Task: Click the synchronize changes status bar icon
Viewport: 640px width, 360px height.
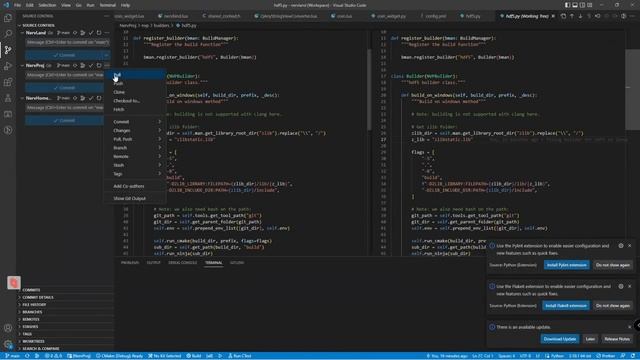Action: tap(27, 356)
